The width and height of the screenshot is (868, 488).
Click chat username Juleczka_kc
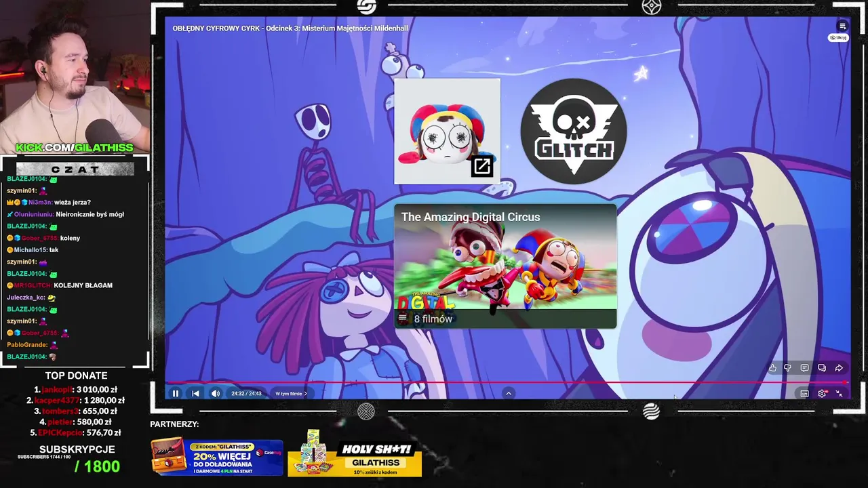click(26, 297)
